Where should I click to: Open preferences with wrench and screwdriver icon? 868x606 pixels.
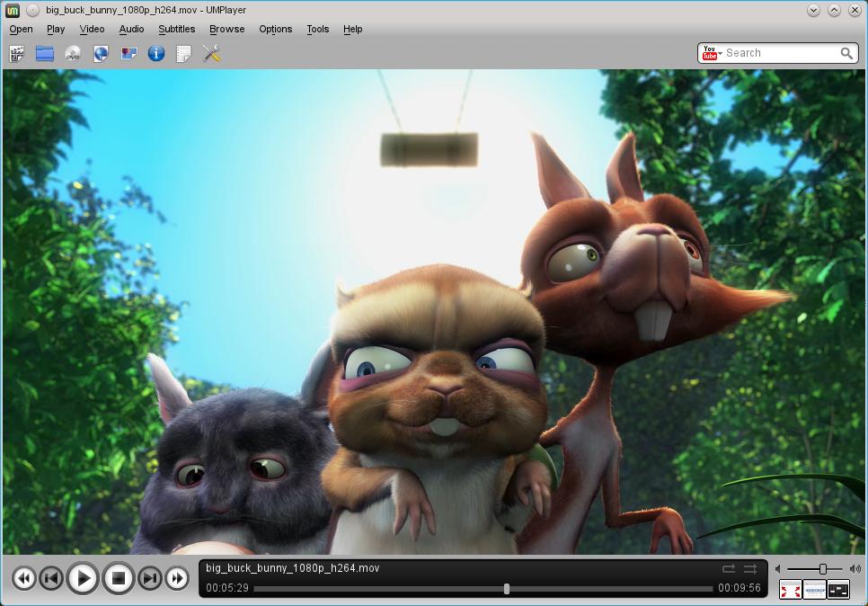[x=211, y=53]
